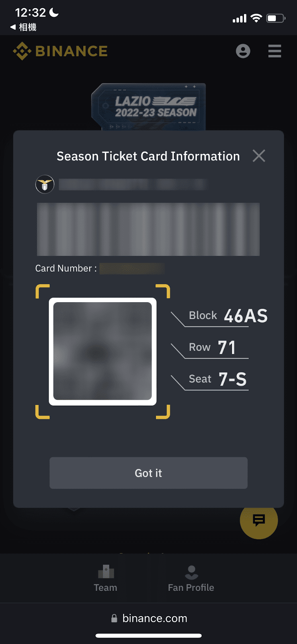The image size is (297, 644).
Task: Tap the binance.com address bar
Action: 154,618
